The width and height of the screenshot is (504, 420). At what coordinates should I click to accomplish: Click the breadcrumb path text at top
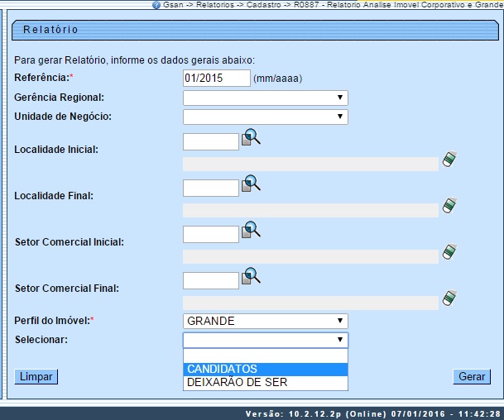click(x=334, y=5)
